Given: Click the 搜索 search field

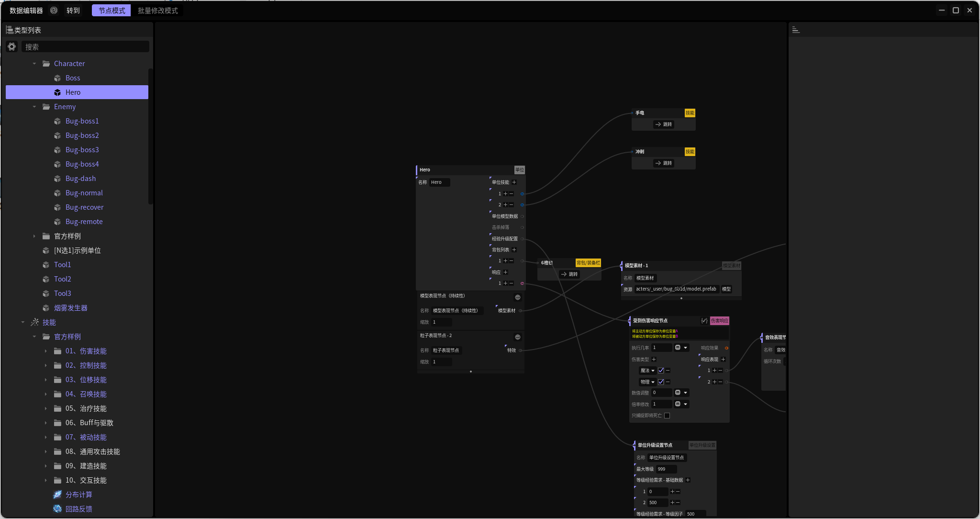Looking at the screenshot, I should pos(85,46).
